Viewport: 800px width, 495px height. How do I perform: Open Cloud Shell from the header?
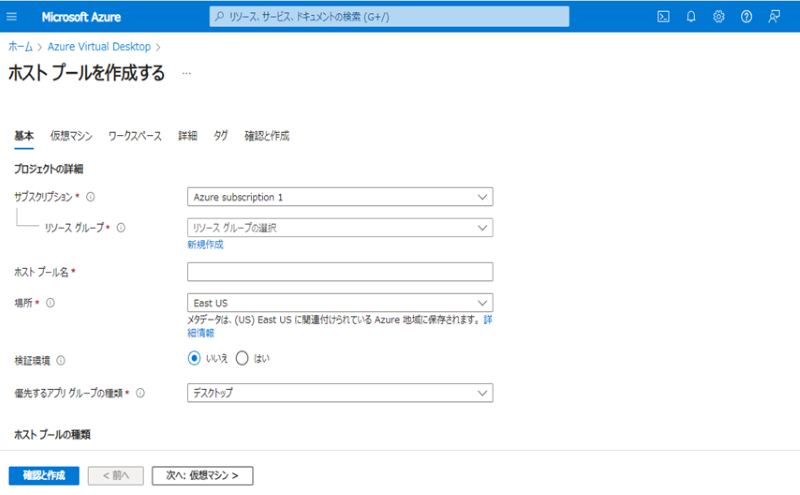pyautogui.click(x=663, y=17)
